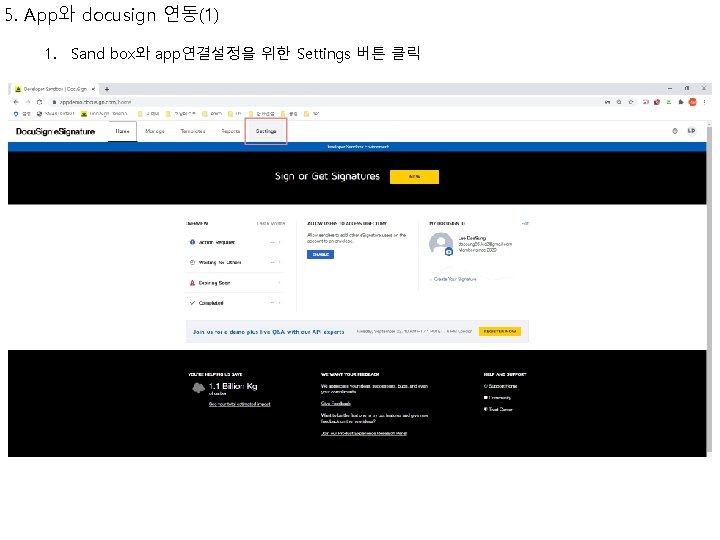
Task: Click the first bookmark in bookmarks bar
Action: pos(22,113)
